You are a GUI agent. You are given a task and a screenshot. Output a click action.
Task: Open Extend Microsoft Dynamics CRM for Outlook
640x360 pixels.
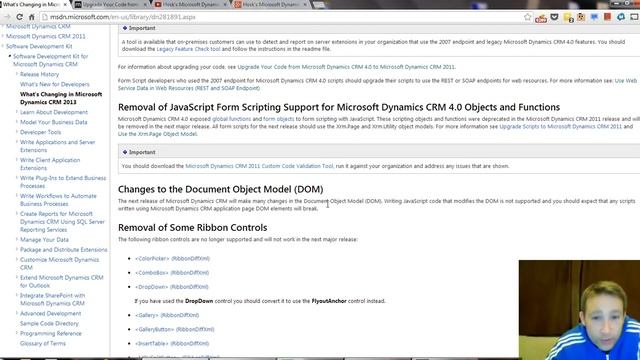[x=62, y=281]
